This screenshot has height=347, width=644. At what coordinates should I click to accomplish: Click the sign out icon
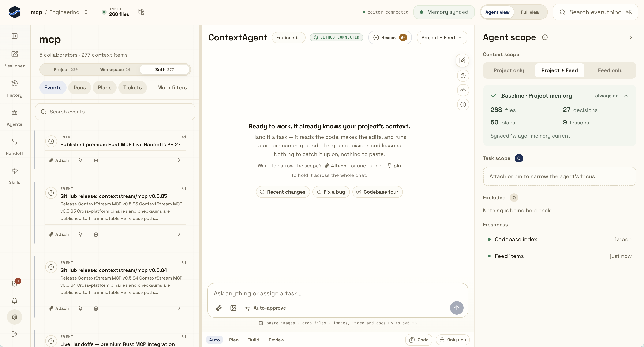coord(15,334)
